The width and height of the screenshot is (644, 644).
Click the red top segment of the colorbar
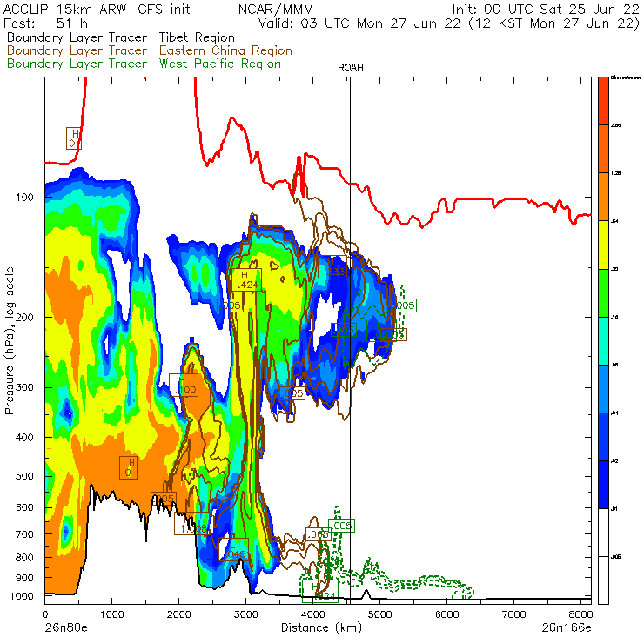click(x=603, y=101)
